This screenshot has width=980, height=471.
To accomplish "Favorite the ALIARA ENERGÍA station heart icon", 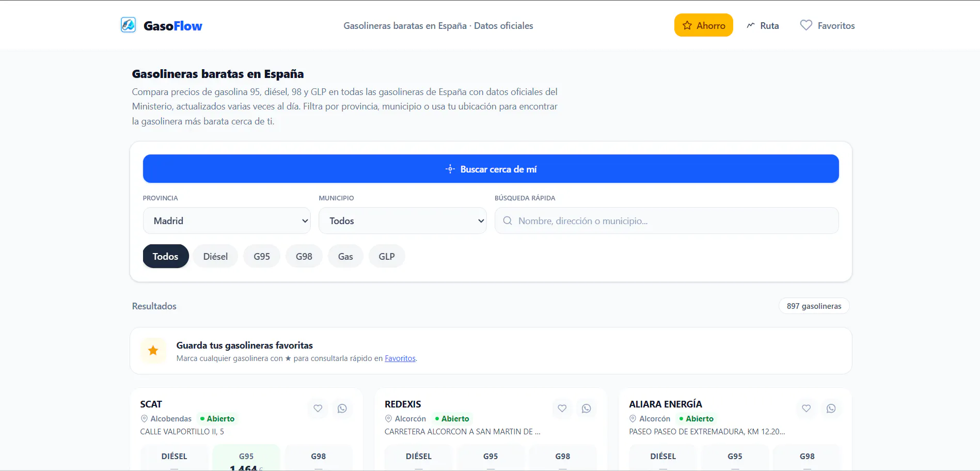I will [807, 409].
